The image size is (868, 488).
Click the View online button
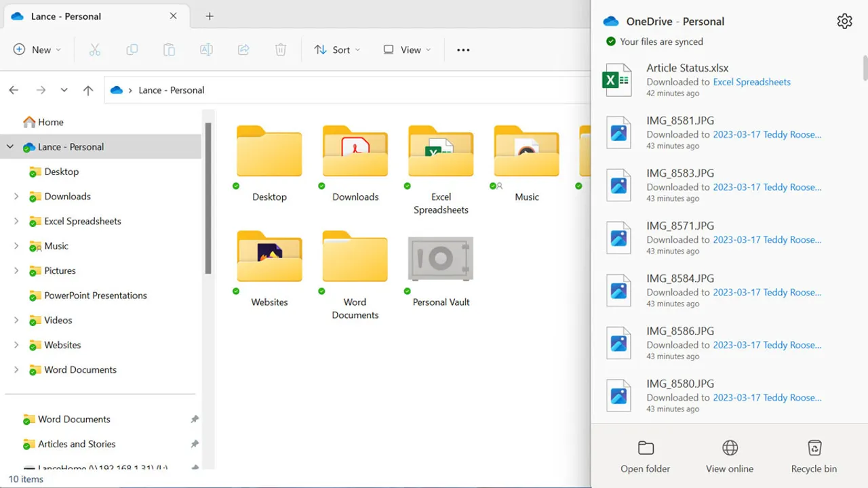730,456
